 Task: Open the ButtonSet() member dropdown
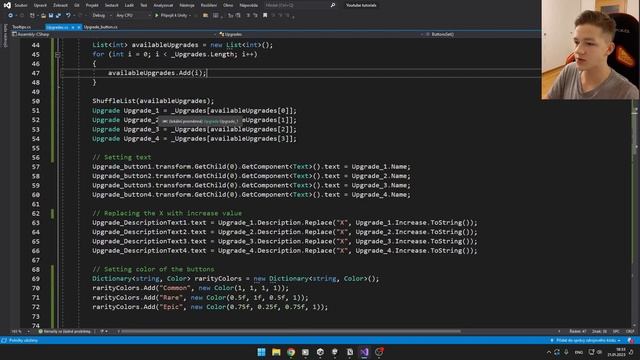tap(483, 34)
